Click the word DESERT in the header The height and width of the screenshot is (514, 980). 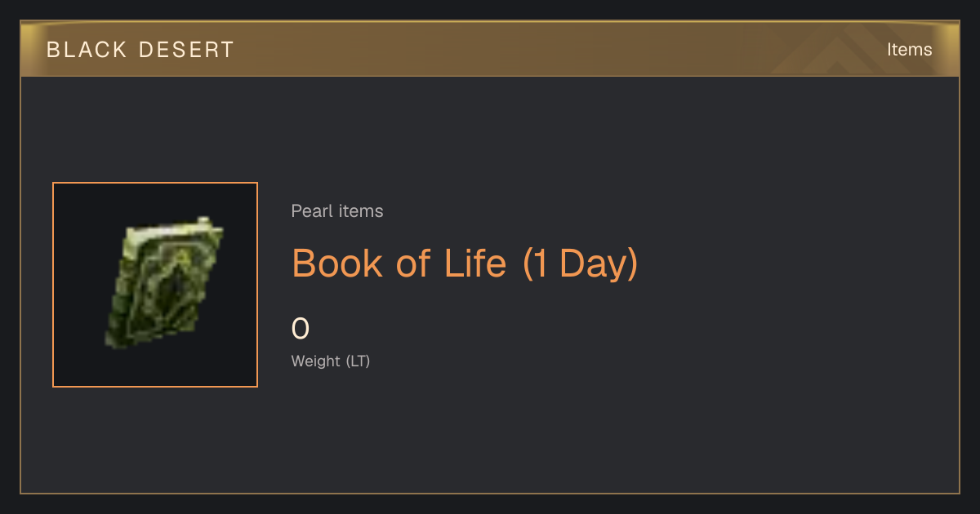tap(186, 50)
